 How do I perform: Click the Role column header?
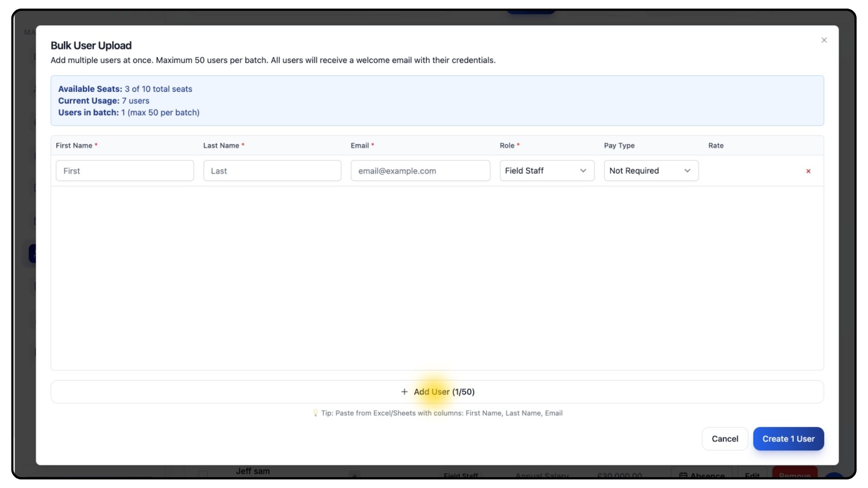(x=507, y=145)
